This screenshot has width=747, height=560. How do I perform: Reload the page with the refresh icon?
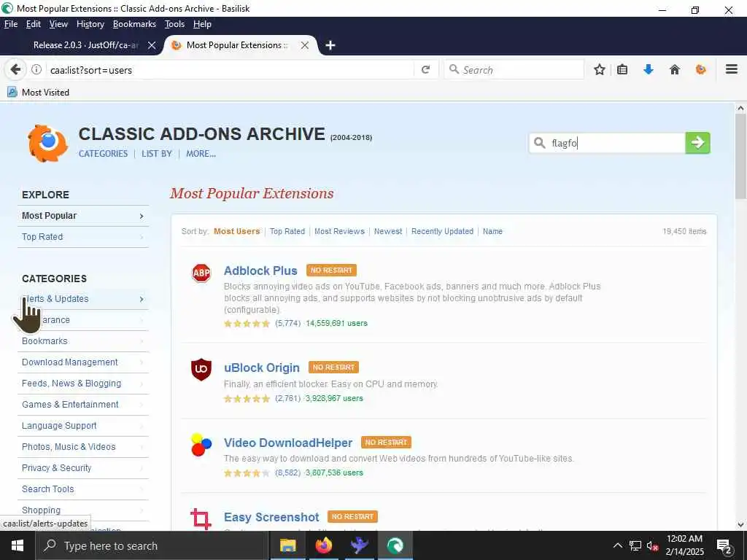coord(425,69)
